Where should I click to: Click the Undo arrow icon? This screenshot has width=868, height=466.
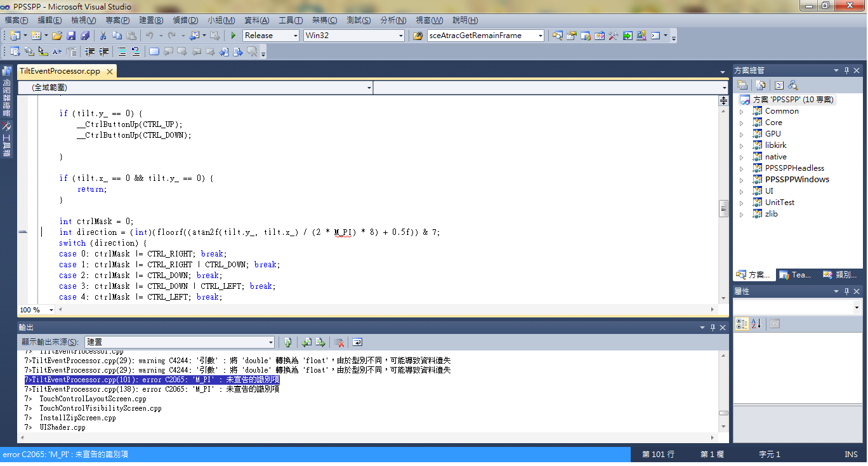(149, 36)
